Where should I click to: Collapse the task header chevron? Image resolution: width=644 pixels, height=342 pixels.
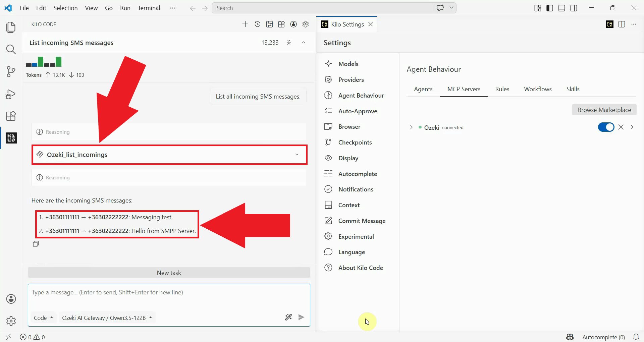click(x=303, y=42)
